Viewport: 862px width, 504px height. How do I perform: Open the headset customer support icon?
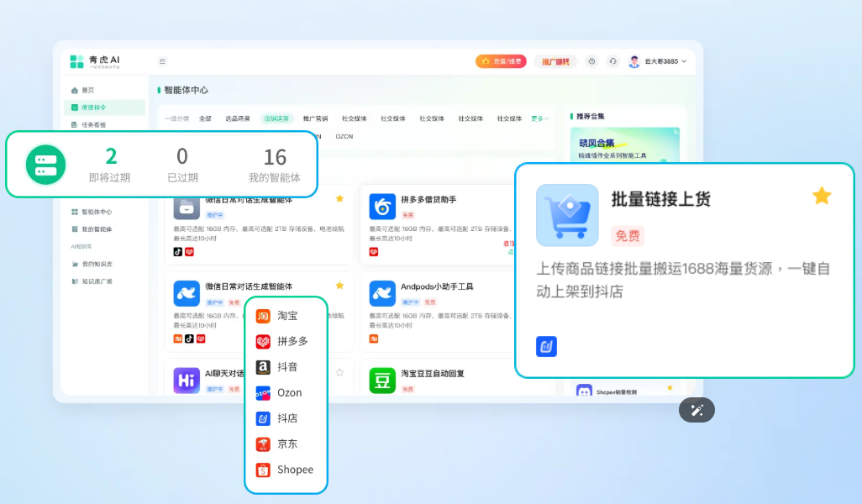pos(612,61)
